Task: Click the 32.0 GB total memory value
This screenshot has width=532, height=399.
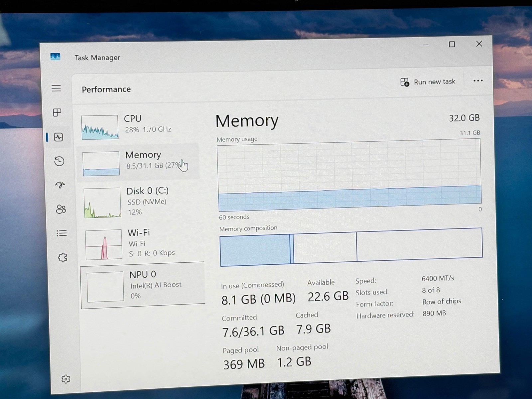Action: [464, 118]
